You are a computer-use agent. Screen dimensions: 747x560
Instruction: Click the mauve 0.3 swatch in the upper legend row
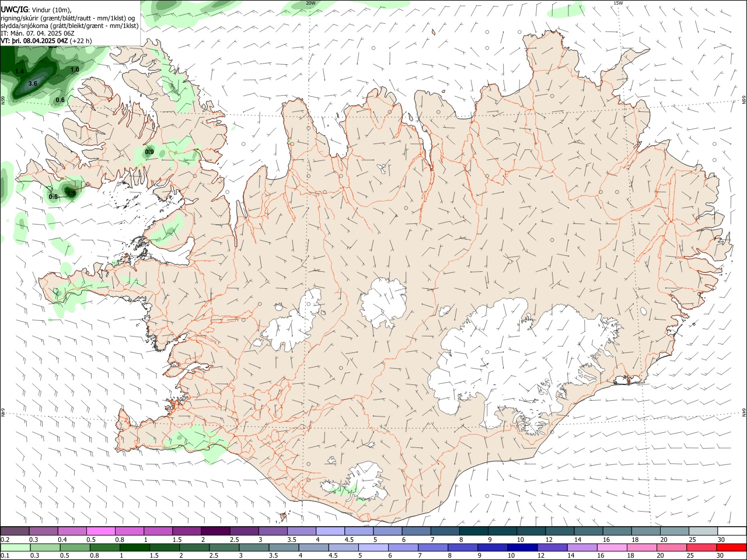[x=43, y=531]
